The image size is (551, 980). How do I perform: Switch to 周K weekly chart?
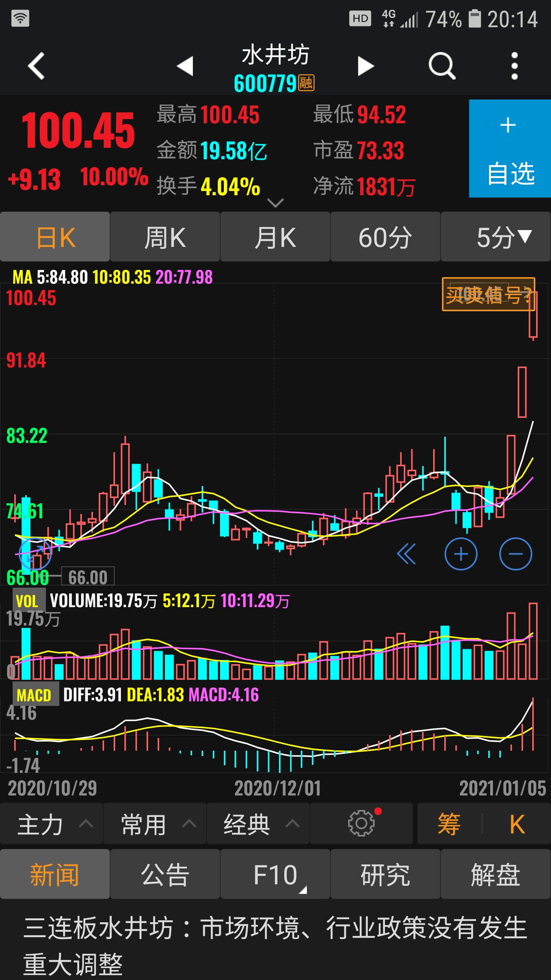pyautogui.click(x=165, y=237)
